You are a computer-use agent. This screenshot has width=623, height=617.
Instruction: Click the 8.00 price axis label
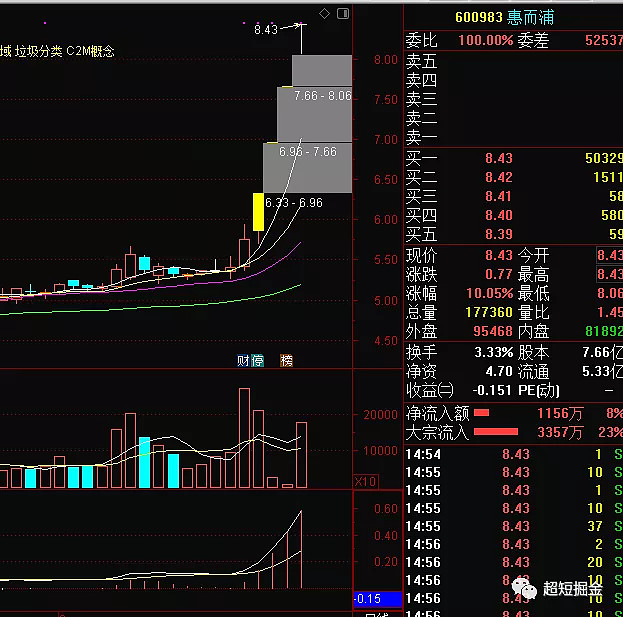(385, 60)
